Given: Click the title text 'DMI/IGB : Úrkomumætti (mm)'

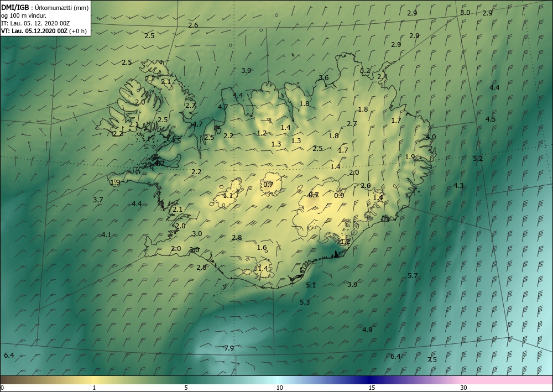Looking at the screenshot, I should click(x=44, y=8).
